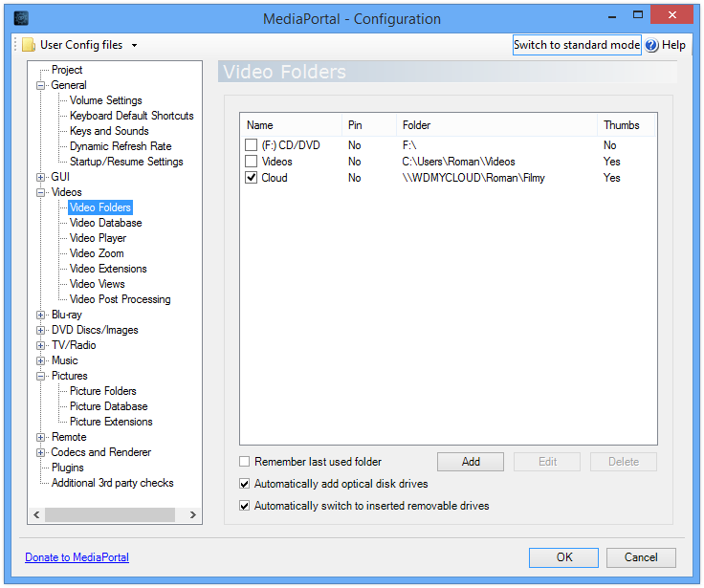Toggle Automatically add optical disk drives
Screen dimensions: 704x588
(x=244, y=484)
